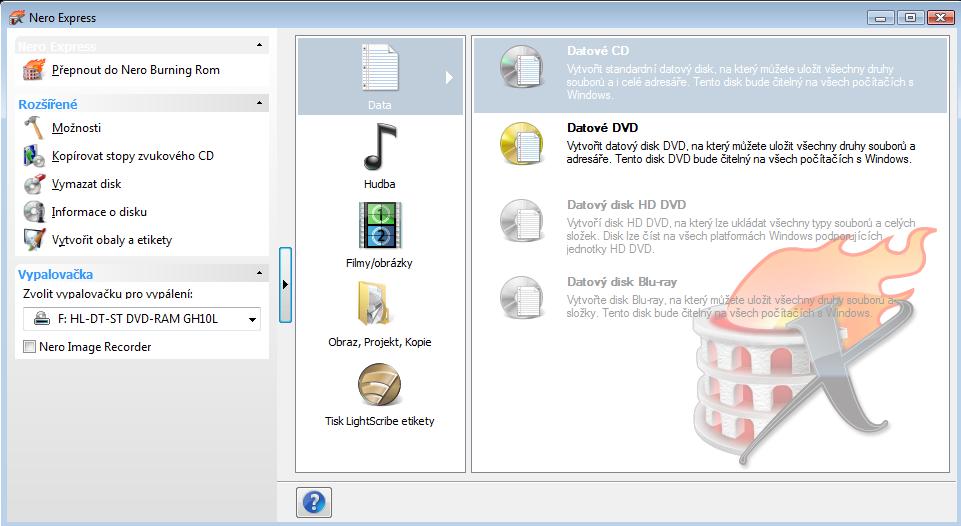
Task: Open Informace o disku
Action: click(99, 212)
